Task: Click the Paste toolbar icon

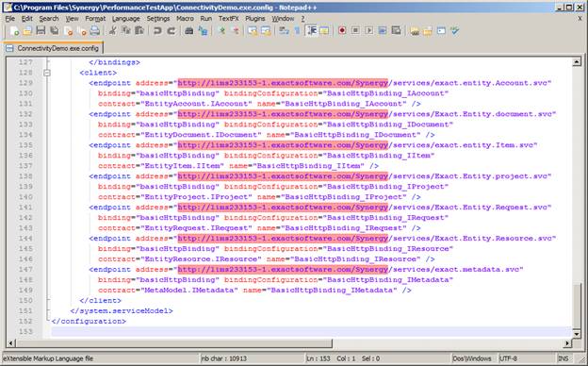Action: [139, 31]
